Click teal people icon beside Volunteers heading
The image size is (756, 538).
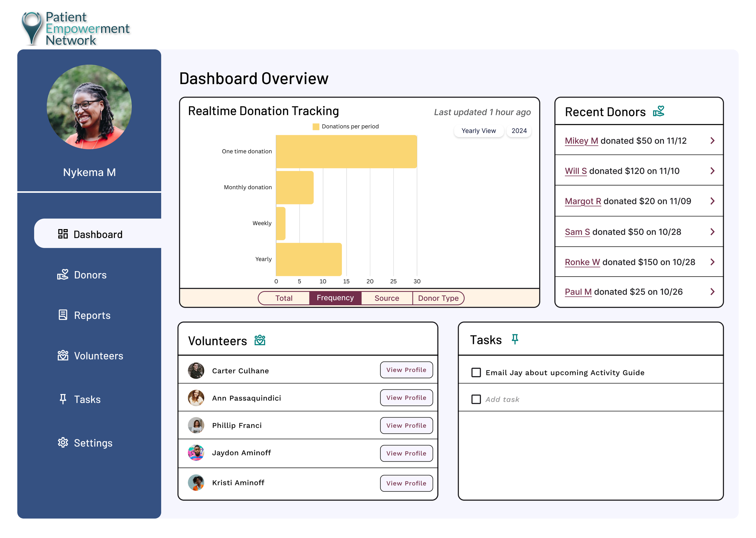click(260, 340)
